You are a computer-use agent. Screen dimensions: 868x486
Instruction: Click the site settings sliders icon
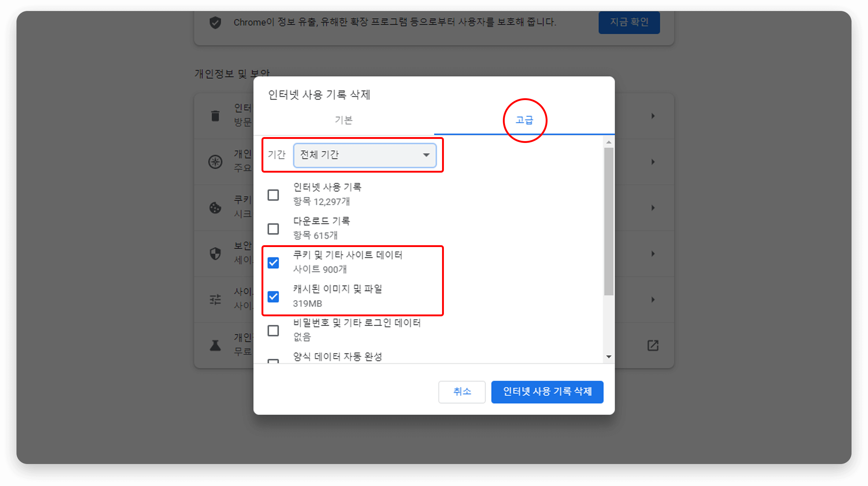tap(215, 299)
